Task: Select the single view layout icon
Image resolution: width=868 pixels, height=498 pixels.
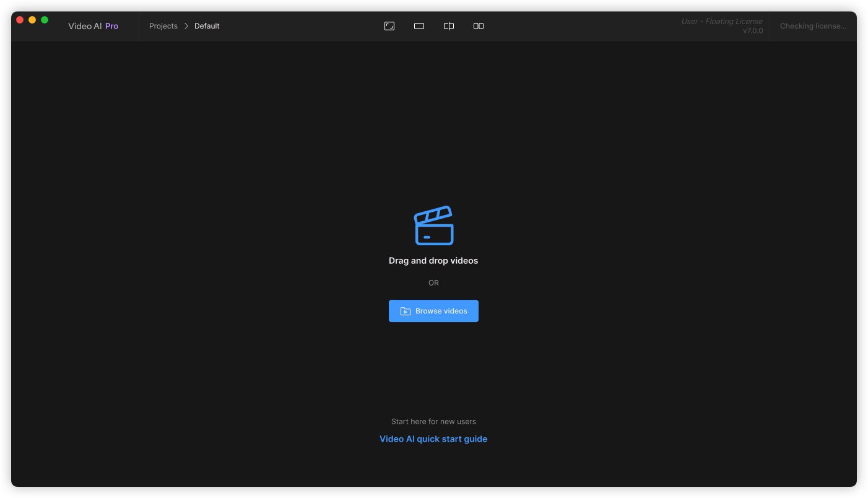Action: tap(419, 26)
